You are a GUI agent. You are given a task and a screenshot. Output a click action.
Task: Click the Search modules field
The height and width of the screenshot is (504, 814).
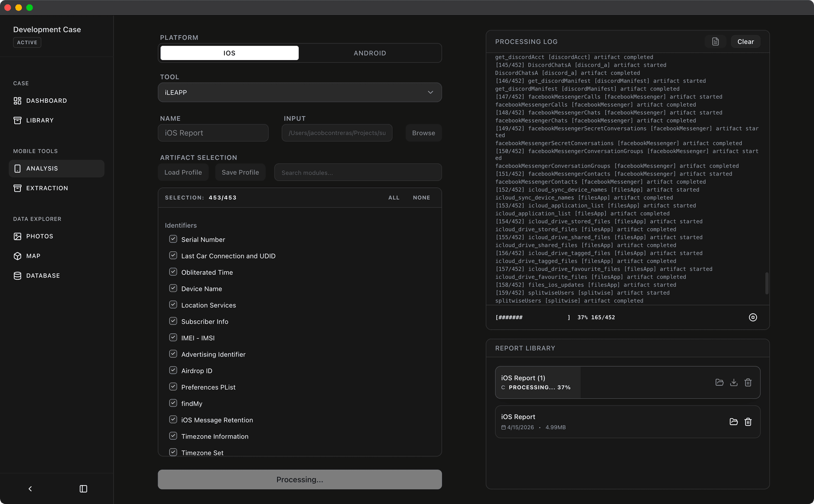(x=358, y=172)
